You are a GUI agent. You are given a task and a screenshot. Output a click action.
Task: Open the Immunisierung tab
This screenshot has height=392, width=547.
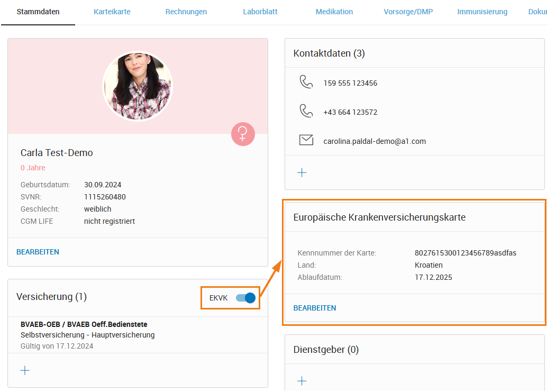(x=482, y=11)
